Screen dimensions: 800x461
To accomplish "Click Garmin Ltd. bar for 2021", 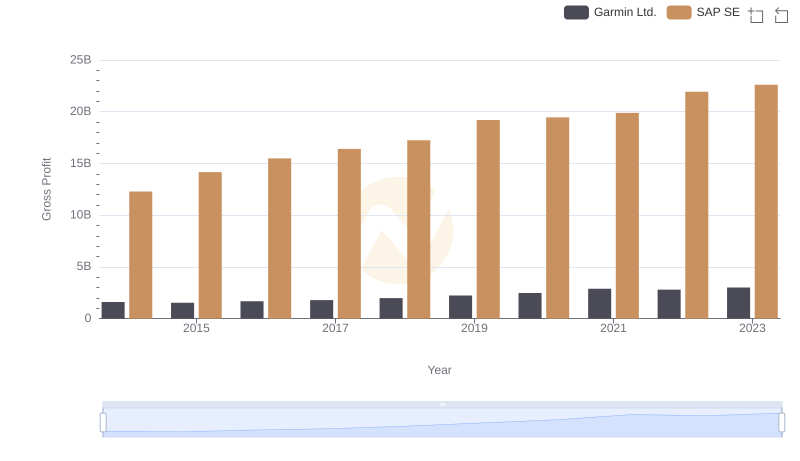I will coord(599,304).
